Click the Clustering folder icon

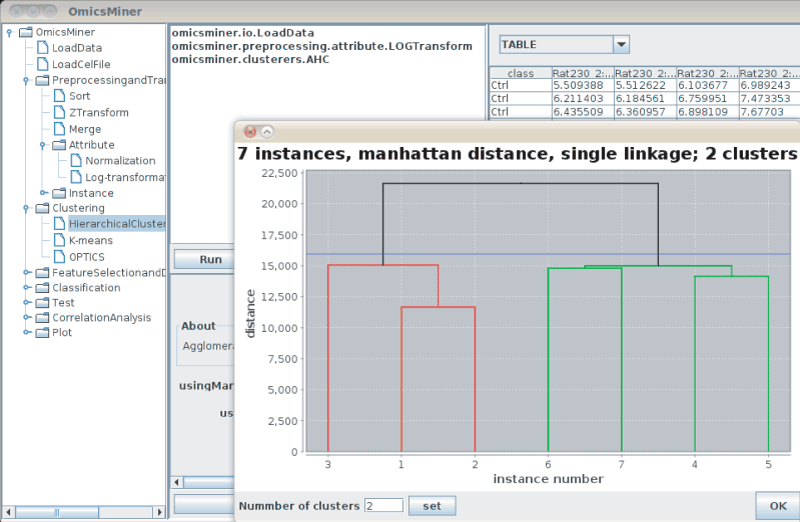tap(42, 208)
